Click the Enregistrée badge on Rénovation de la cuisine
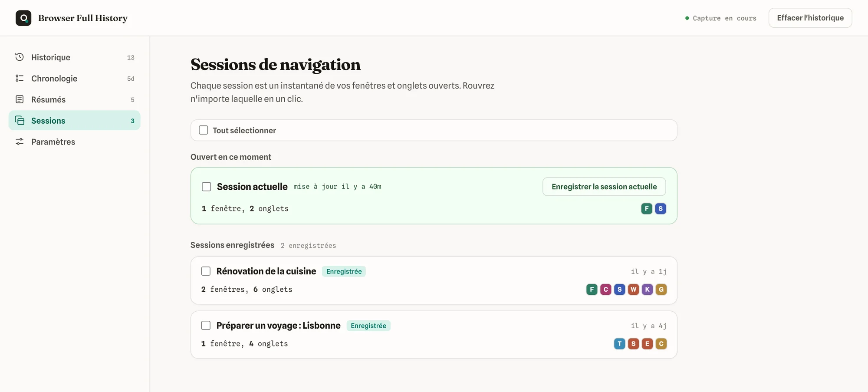 point(344,271)
